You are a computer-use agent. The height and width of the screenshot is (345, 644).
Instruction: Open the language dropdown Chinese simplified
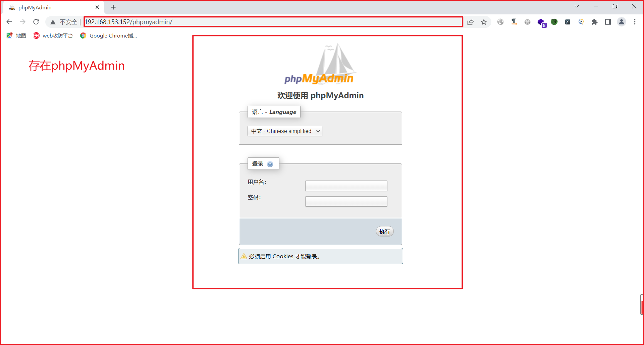[285, 131]
